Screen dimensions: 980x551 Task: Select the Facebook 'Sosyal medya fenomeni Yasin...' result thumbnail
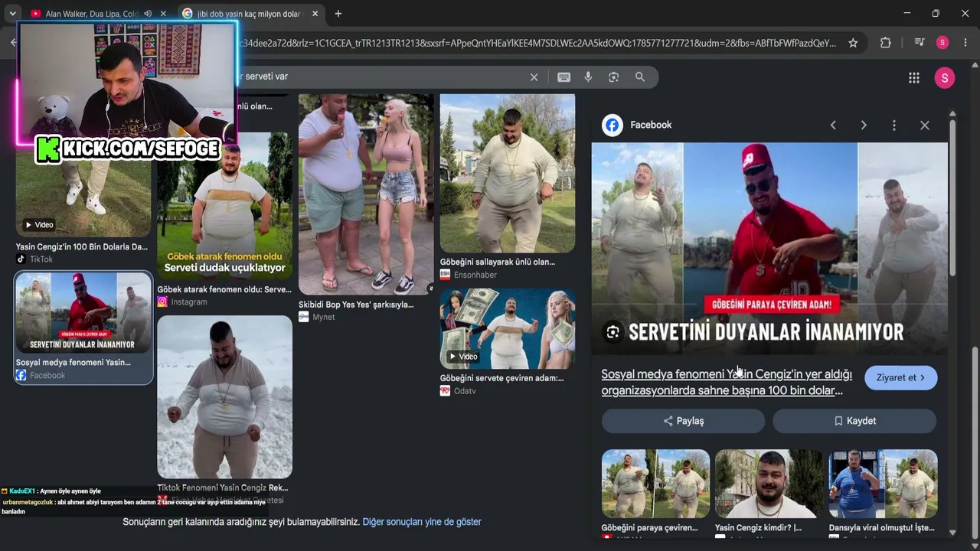(x=83, y=313)
